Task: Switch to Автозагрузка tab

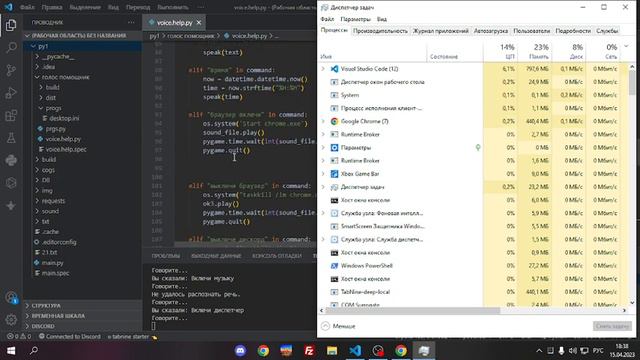Action: [491, 31]
